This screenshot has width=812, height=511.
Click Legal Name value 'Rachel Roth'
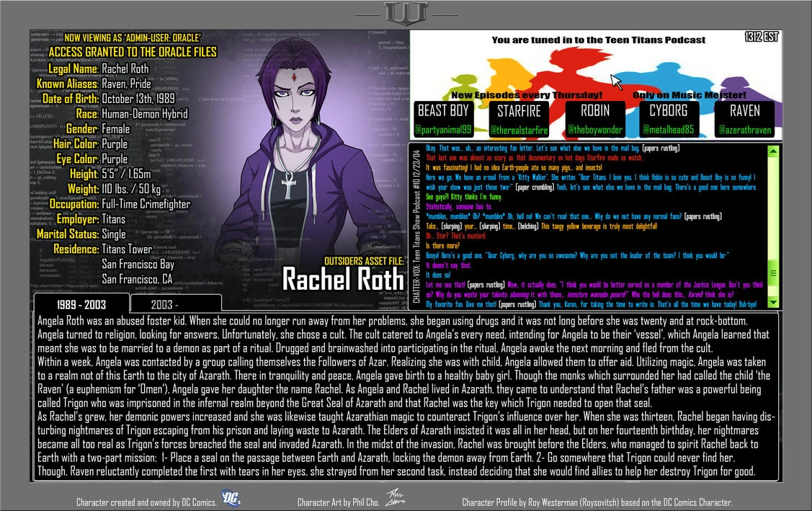pos(125,68)
